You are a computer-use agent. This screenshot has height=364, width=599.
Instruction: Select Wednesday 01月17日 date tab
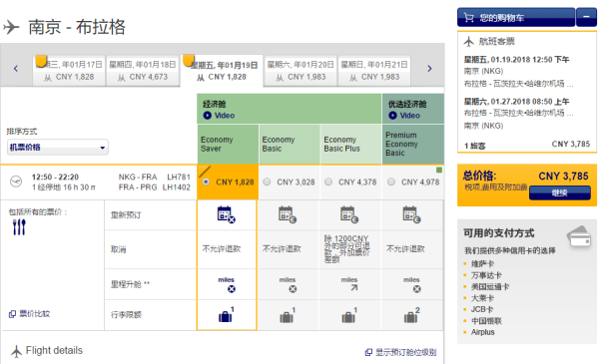[68, 71]
